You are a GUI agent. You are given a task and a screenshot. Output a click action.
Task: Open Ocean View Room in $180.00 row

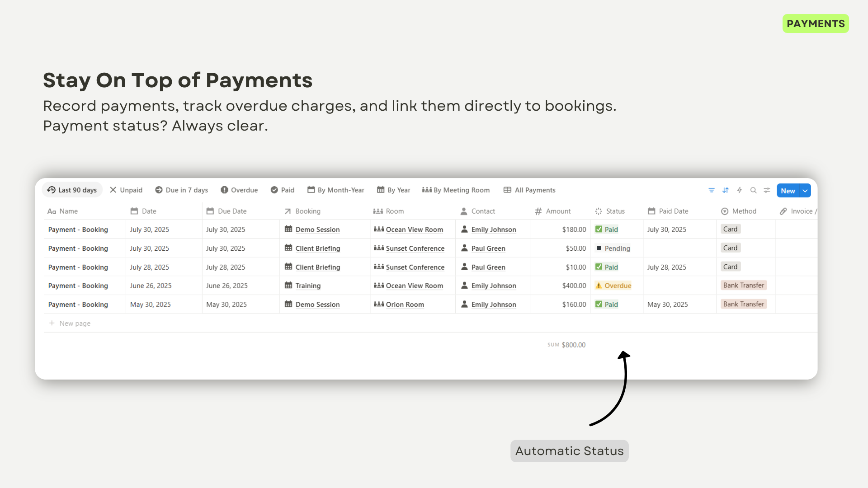(409, 230)
